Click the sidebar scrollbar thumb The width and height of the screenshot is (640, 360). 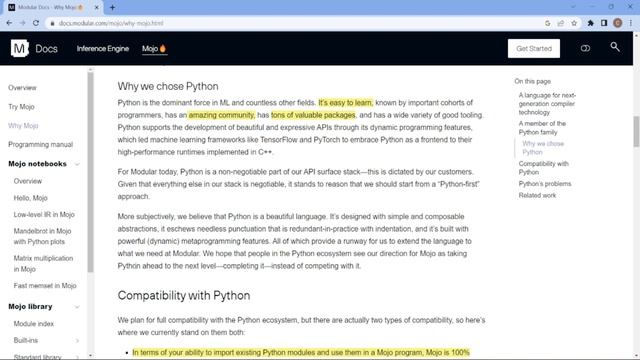[x=90, y=172]
